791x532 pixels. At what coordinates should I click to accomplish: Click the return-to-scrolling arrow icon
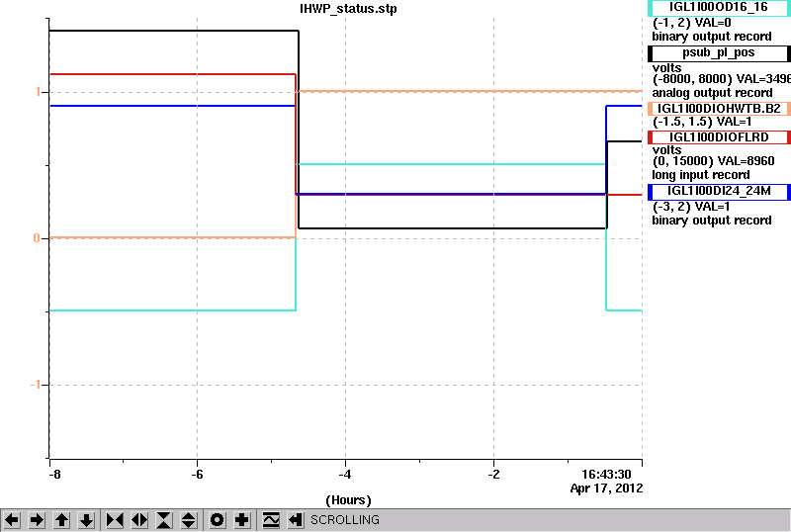click(296, 520)
